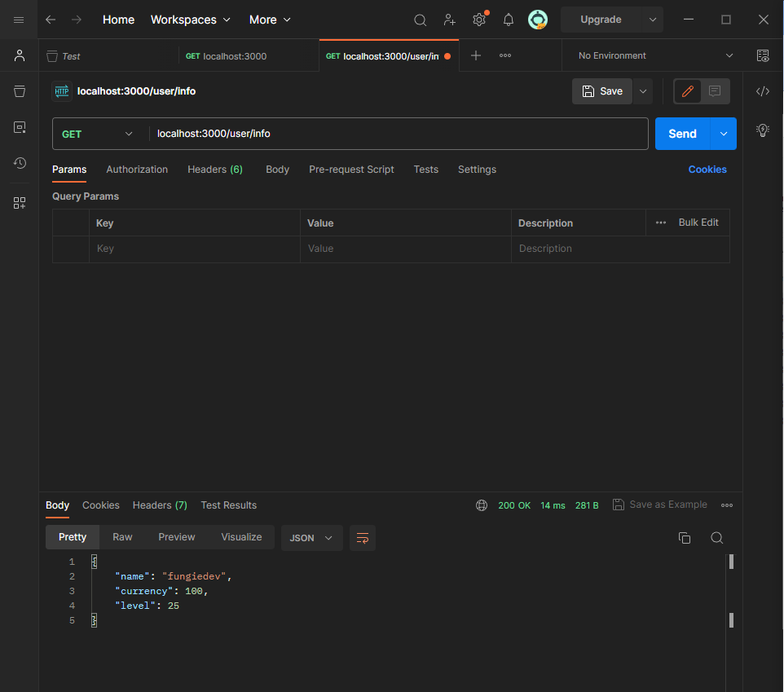Image resolution: width=784 pixels, height=692 pixels.
Task: Copy the response body
Action: [685, 538]
